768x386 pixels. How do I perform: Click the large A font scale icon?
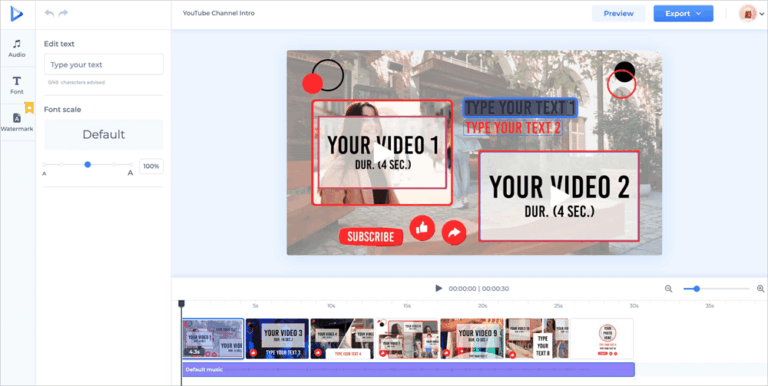pyautogui.click(x=130, y=173)
